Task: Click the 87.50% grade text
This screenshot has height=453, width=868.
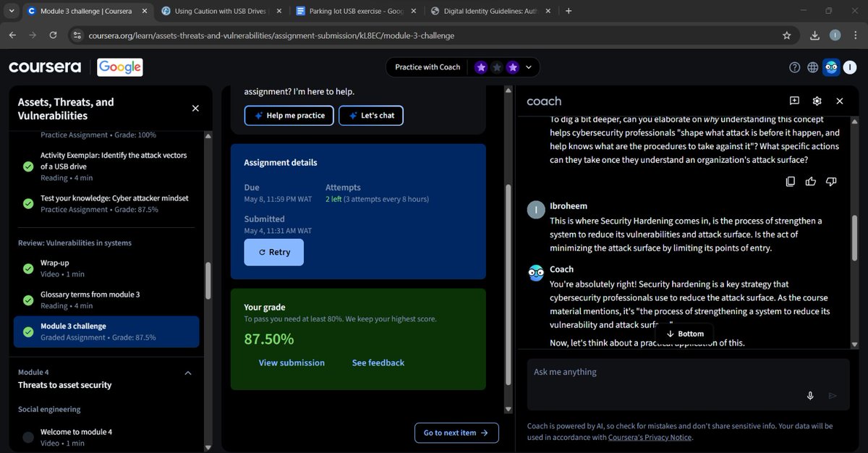Action: tap(269, 339)
